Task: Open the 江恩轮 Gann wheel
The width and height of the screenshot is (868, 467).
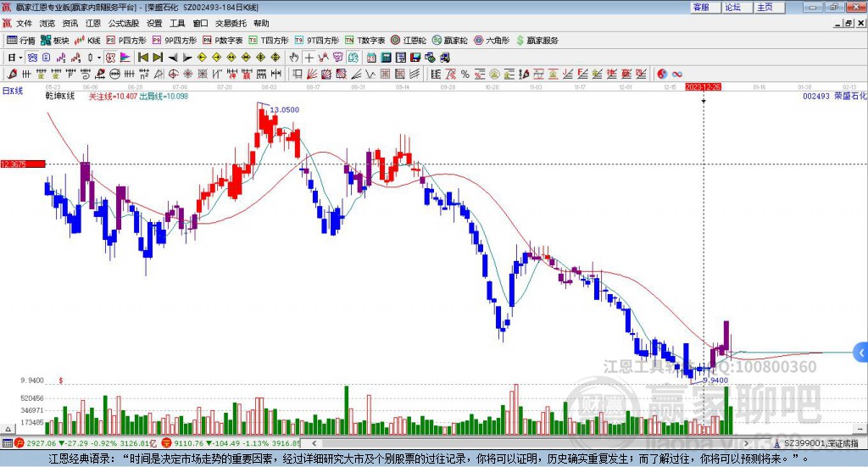Action: pyautogui.click(x=409, y=41)
